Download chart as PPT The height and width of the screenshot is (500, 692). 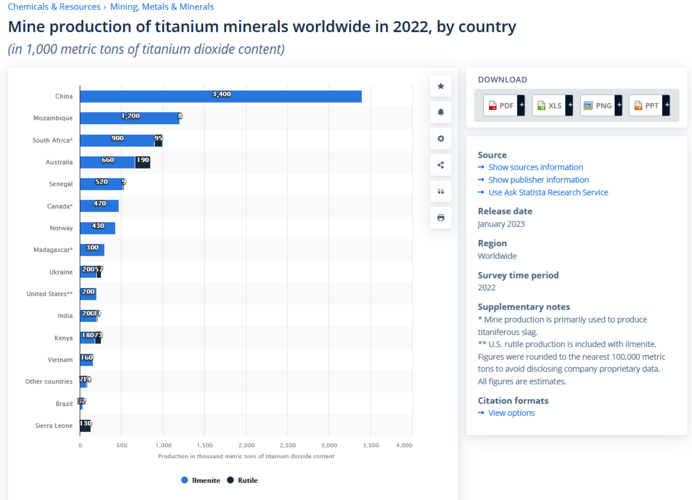click(646, 105)
